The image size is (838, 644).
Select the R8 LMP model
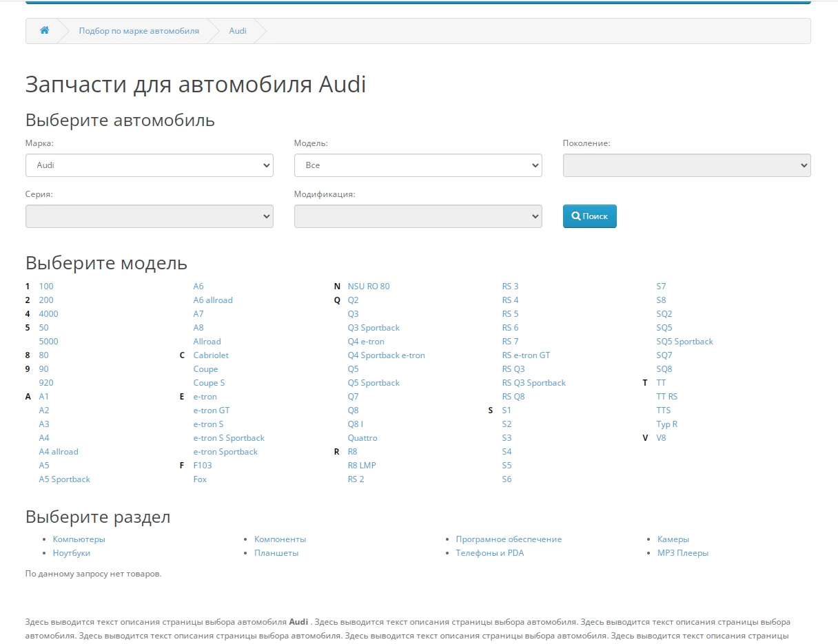coord(362,466)
